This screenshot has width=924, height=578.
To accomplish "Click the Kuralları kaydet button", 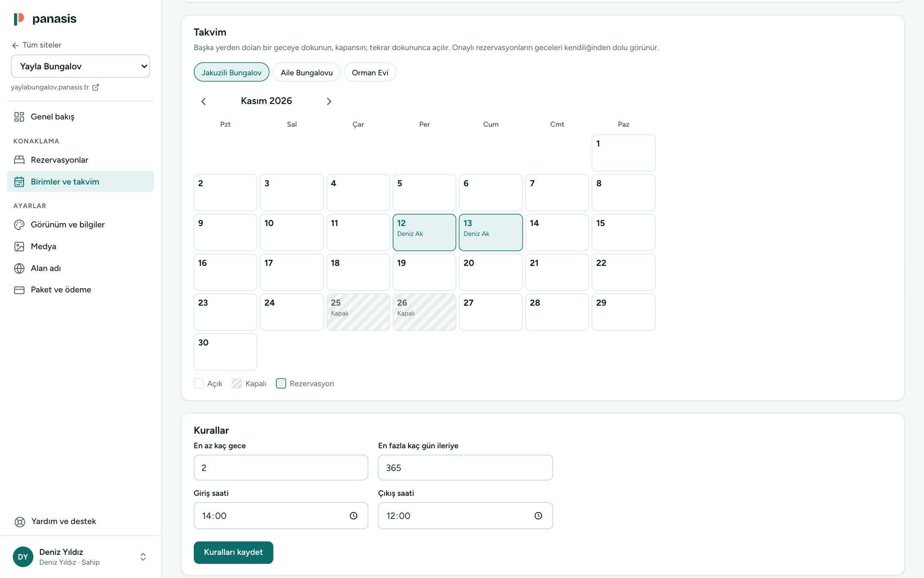I will click(234, 553).
